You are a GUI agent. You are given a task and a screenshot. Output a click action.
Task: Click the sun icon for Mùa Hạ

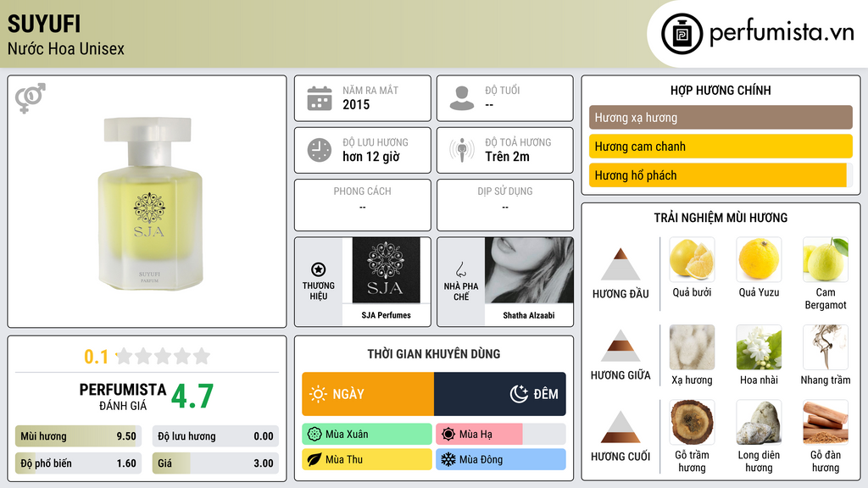pyautogui.click(x=448, y=435)
